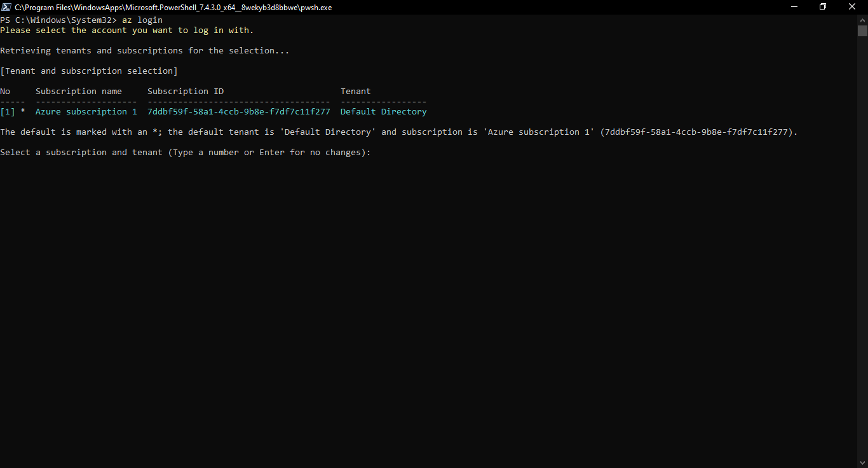Click the scrollbar down arrow
Screen dimensions: 868x468
click(862, 462)
